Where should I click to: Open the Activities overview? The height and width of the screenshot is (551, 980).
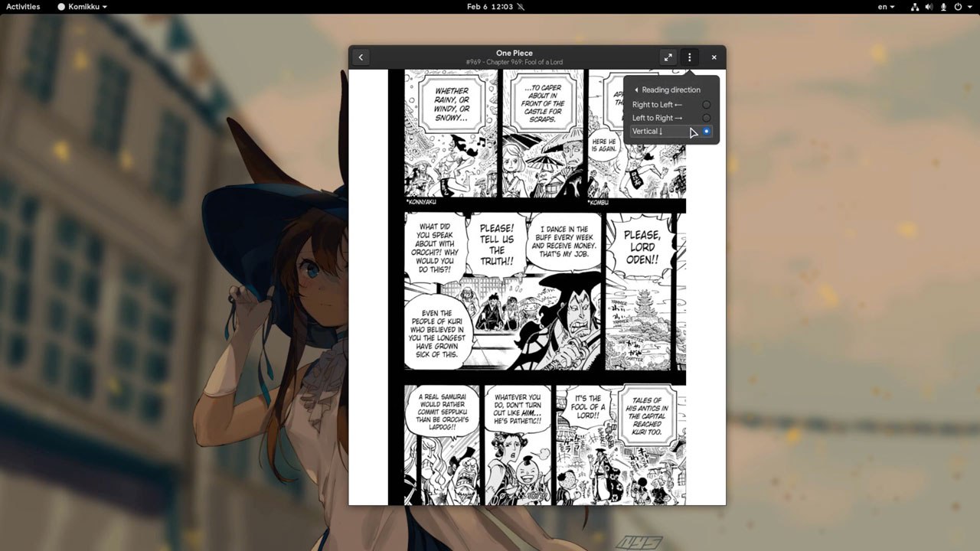(x=23, y=7)
